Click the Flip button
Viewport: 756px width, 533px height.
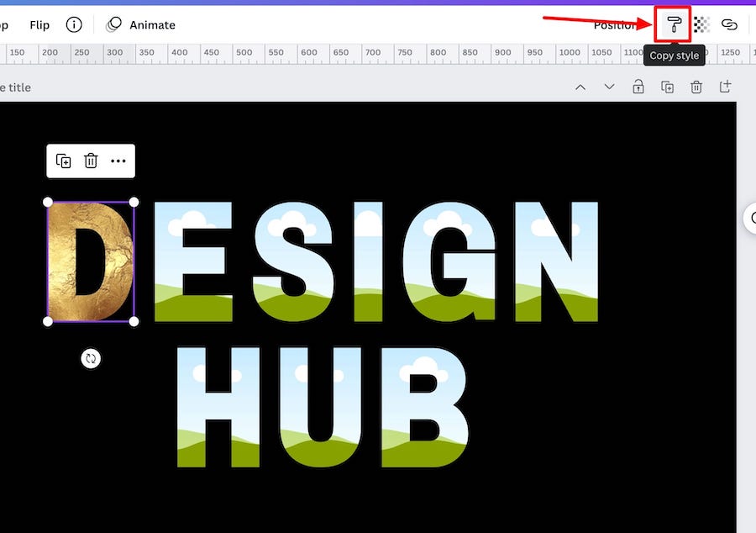point(39,24)
